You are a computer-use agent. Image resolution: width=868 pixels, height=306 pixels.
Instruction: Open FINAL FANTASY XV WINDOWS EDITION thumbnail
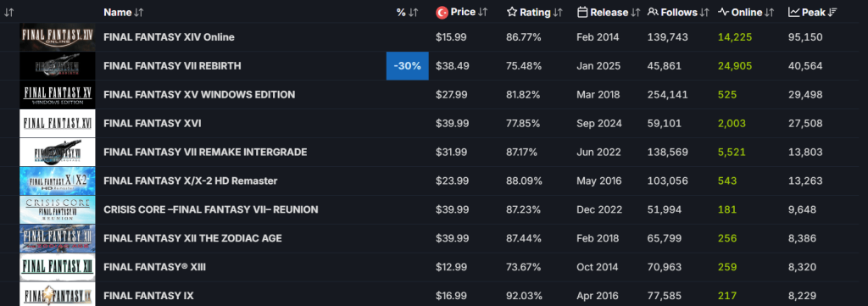click(58, 95)
